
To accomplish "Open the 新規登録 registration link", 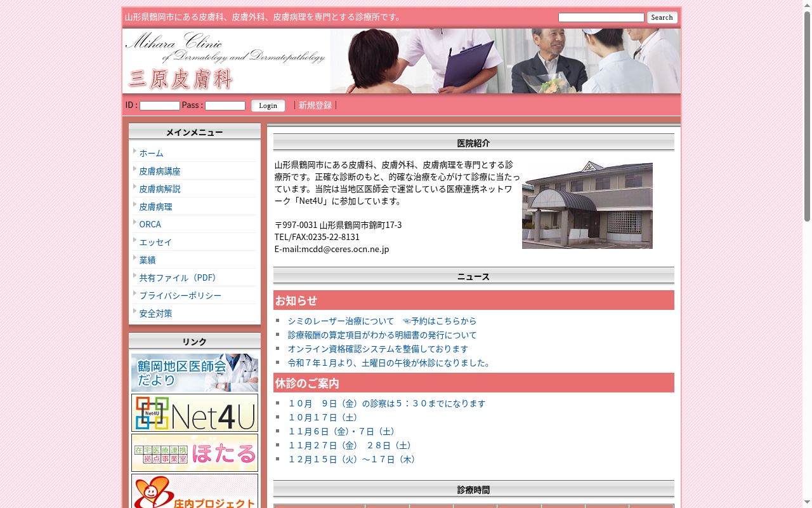I will pos(315,105).
